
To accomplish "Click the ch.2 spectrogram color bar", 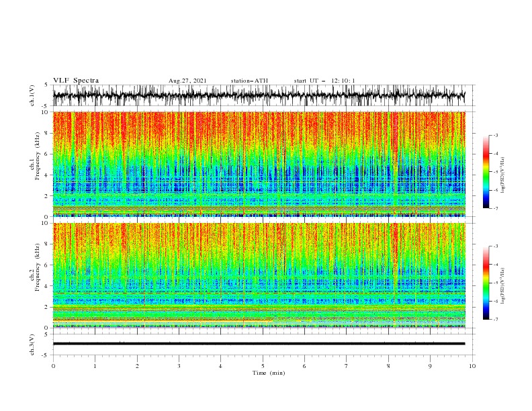I will [486, 283].
